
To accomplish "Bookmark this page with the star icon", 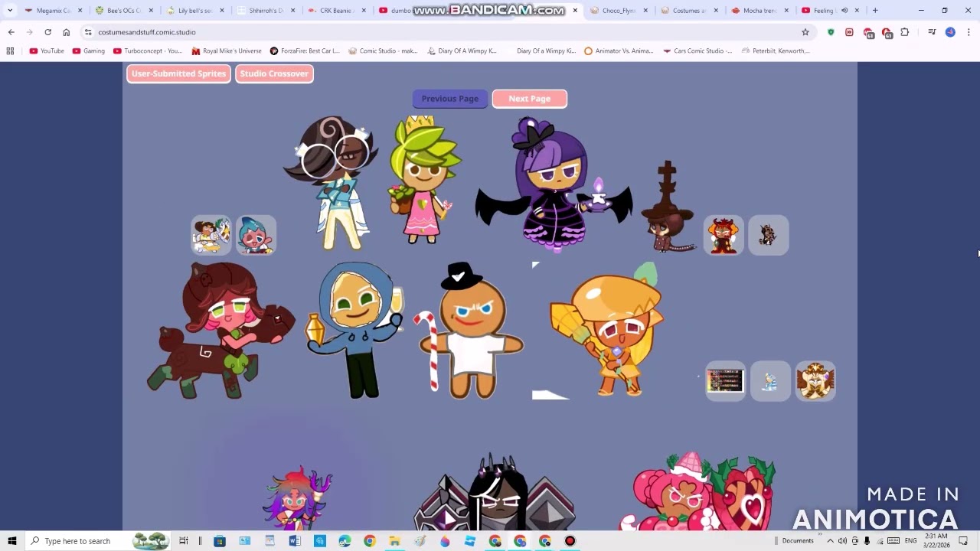I will pos(805,32).
